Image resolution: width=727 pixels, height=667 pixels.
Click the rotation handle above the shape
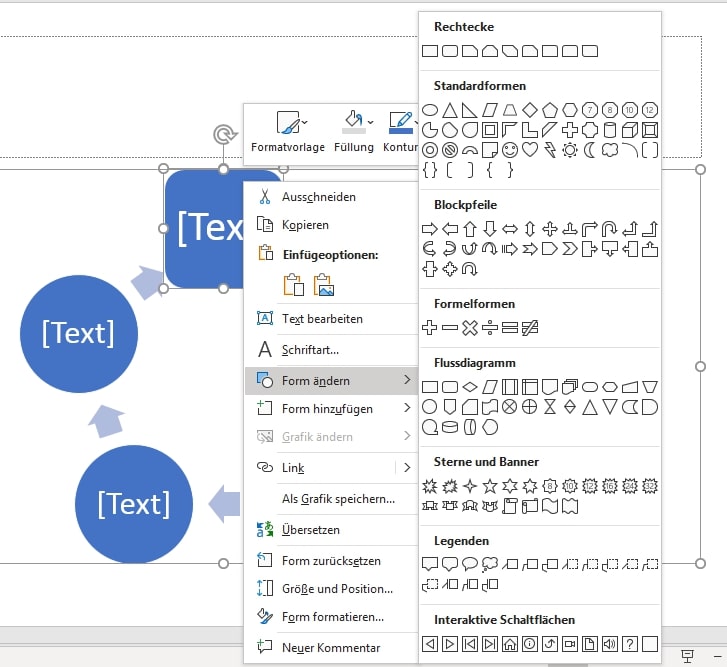[x=222, y=134]
